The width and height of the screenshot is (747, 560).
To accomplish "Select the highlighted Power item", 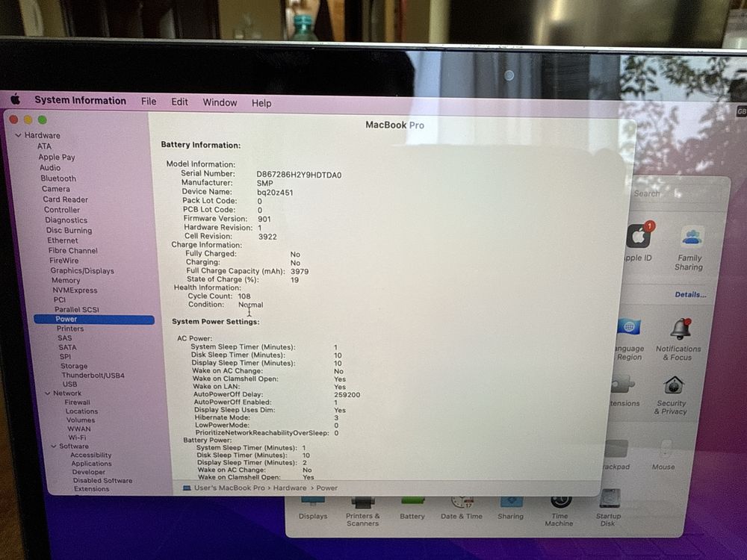I will (94, 319).
